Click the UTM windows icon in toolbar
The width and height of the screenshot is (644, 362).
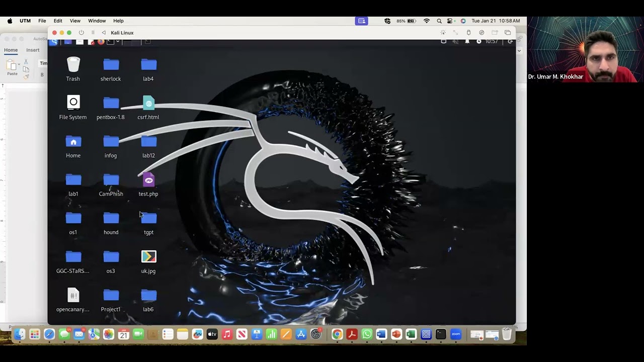[x=508, y=33]
